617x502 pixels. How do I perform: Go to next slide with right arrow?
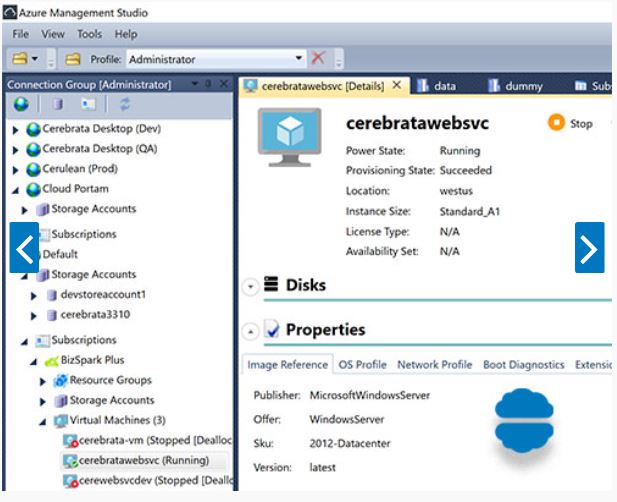[x=589, y=247]
